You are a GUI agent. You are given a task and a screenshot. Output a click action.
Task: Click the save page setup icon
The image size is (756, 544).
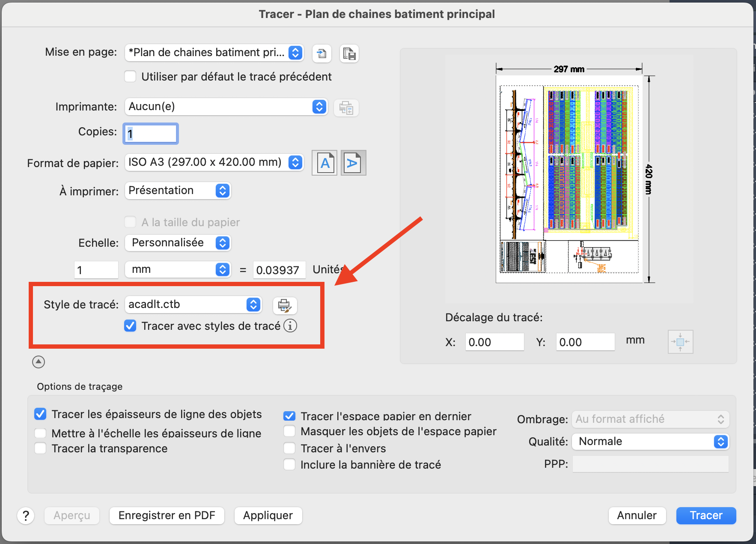349,54
